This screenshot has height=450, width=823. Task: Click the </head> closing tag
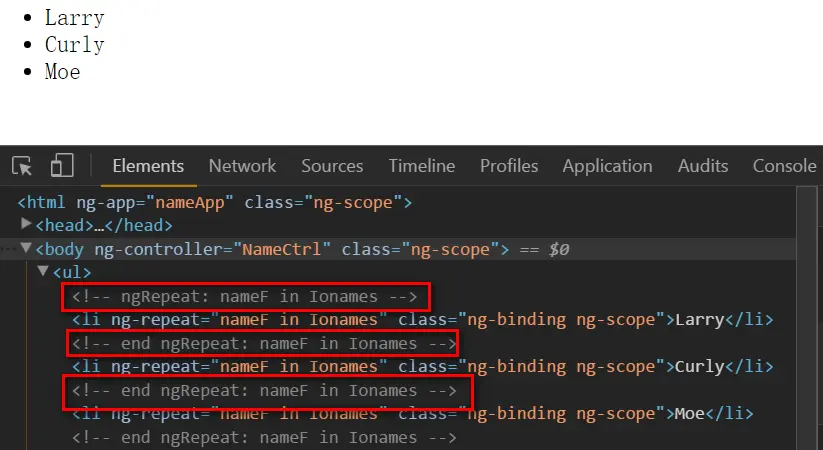tap(139, 225)
